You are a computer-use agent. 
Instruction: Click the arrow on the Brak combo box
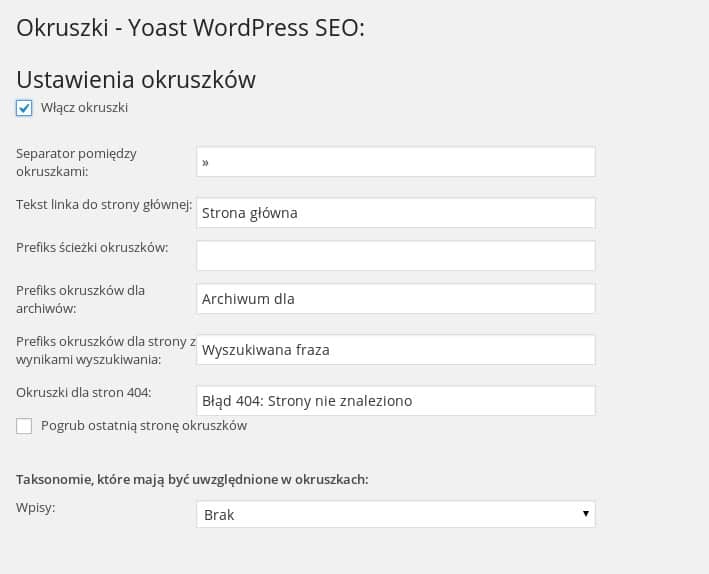click(586, 513)
